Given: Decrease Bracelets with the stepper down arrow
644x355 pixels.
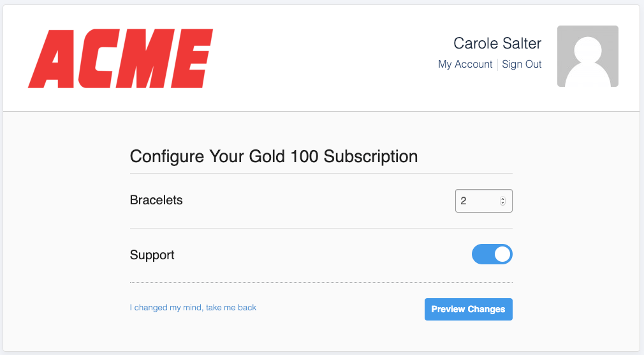Looking at the screenshot, I should pos(502,204).
